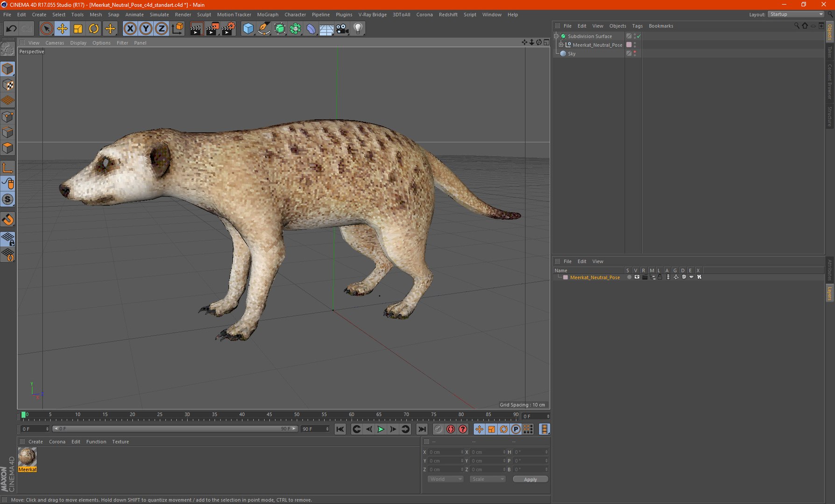Activate the Rotate tool
Screen dimensions: 835x504
94,29
